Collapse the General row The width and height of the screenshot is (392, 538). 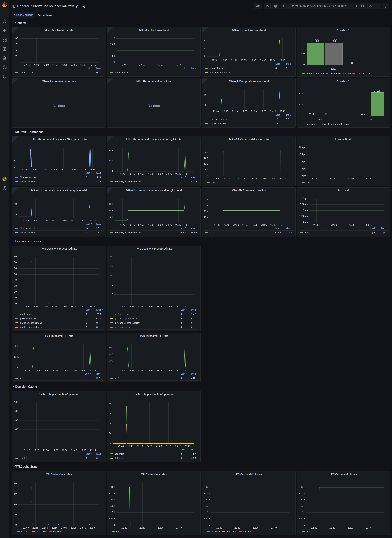click(x=19, y=23)
